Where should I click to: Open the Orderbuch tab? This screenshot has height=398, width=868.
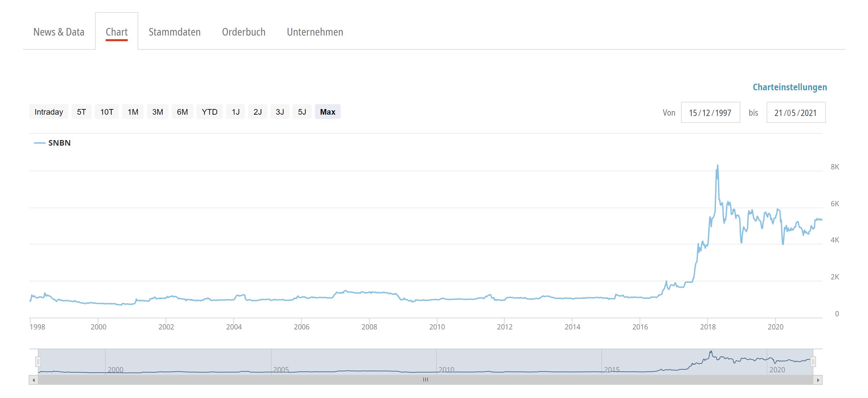pos(243,32)
